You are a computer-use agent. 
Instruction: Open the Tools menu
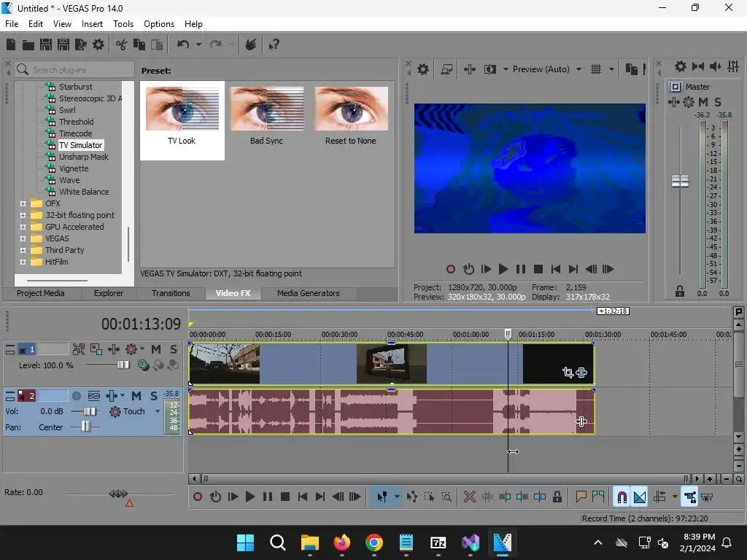123,24
